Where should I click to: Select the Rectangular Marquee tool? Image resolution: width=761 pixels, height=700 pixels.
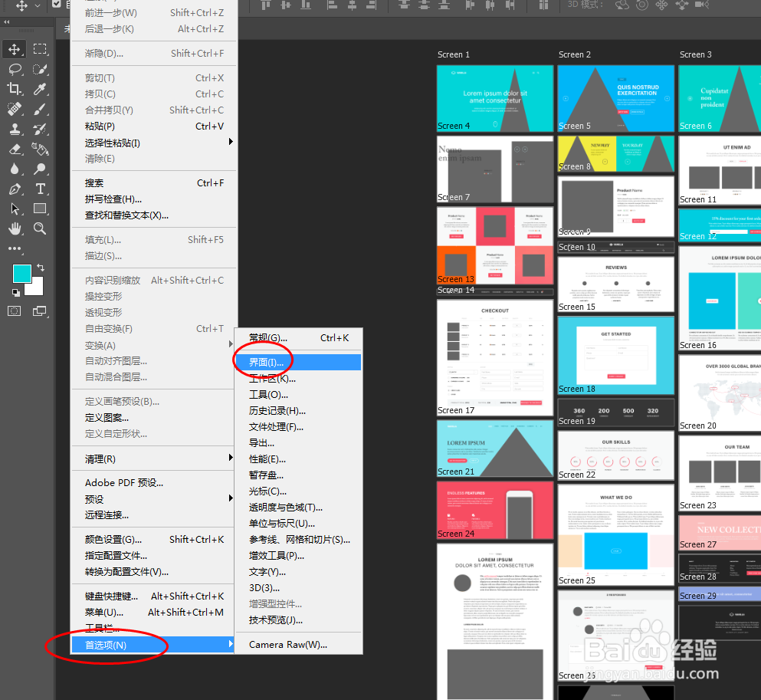[40, 49]
